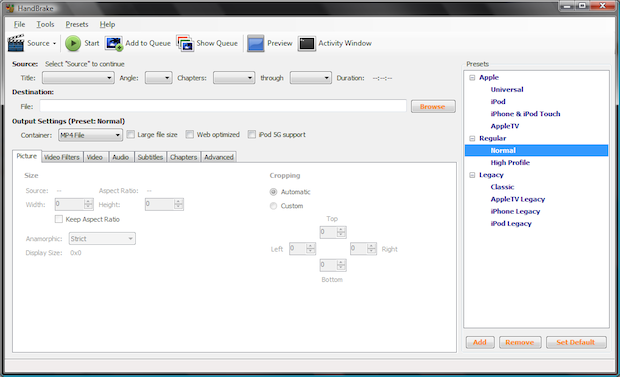Click the Set Default button
Screen dimensions: 620x377
tap(576, 342)
